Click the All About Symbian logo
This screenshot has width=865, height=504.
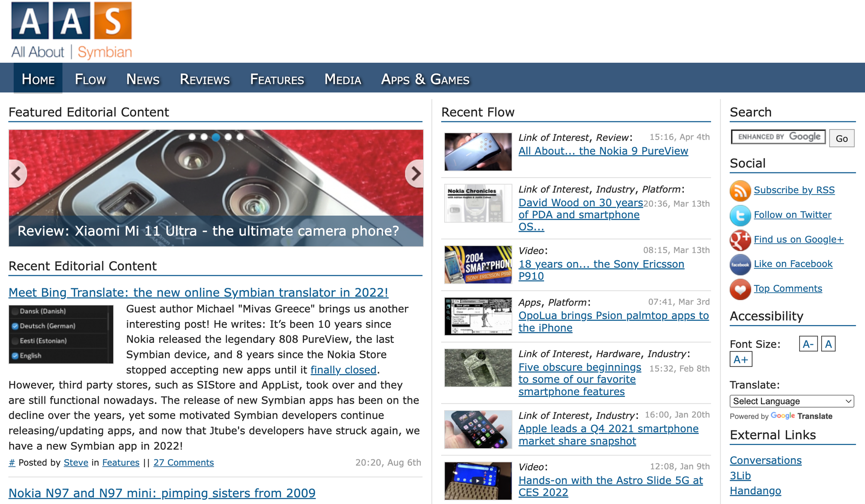point(72,31)
